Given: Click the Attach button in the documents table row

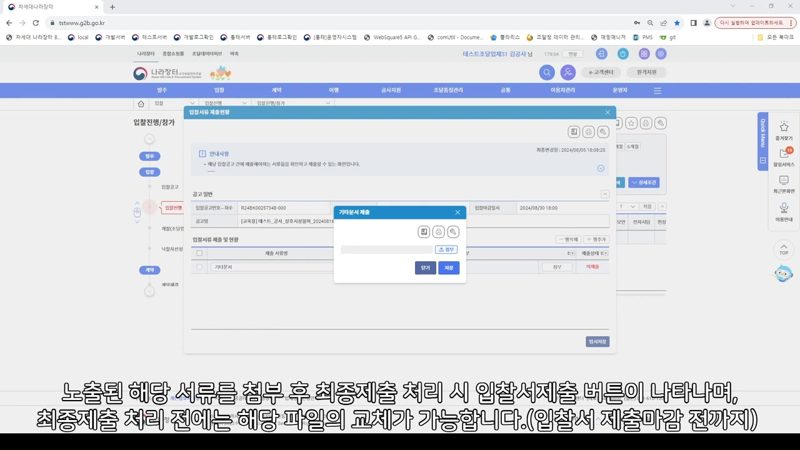Looking at the screenshot, I should click(x=557, y=267).
